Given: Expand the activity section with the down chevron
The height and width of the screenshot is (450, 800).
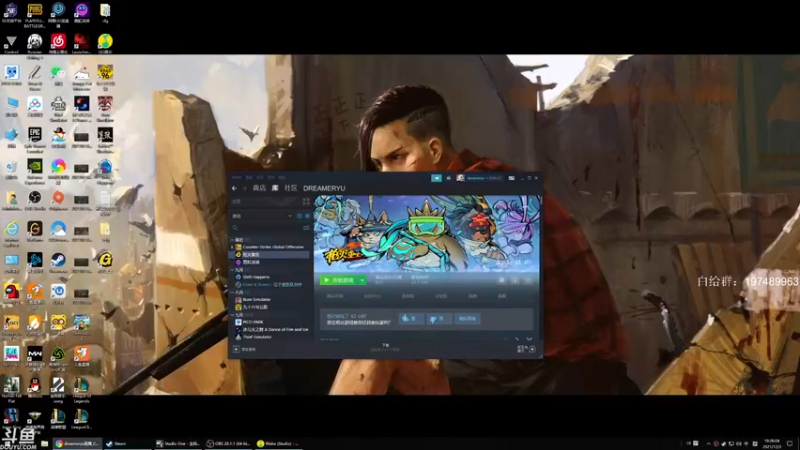Looking at the screenshot, I should pyautogui.click(x=530, y=339).
